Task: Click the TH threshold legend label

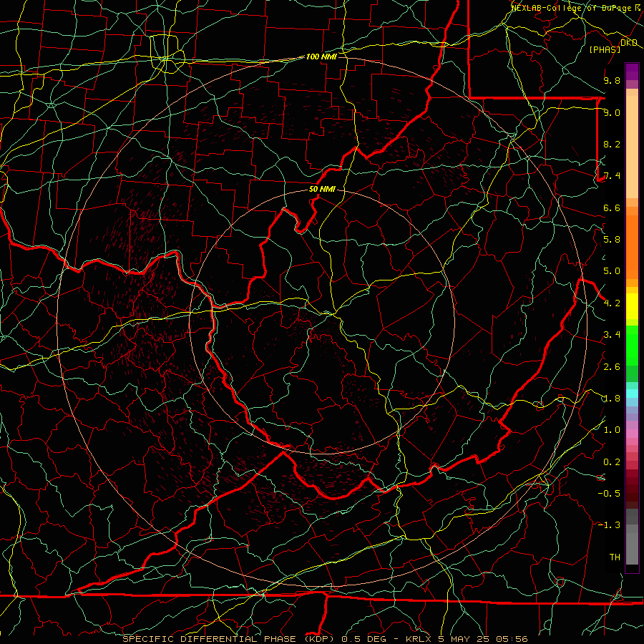Action: tap(615, 557)
